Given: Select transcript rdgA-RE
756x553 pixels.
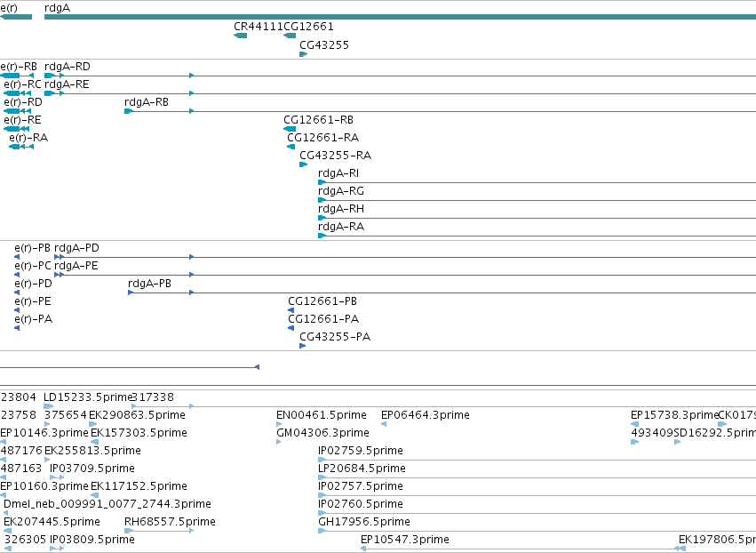Looking at the screenshot, I should click(67, 84).
